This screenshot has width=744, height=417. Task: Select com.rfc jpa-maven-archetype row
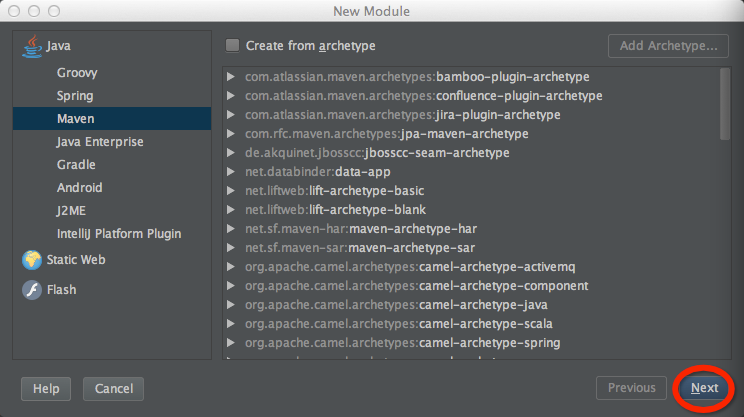click(x=387, y=134)
